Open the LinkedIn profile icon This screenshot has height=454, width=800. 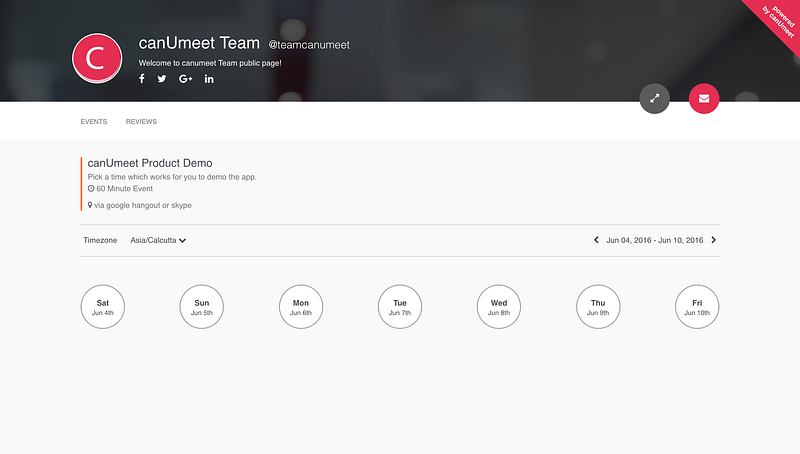coord(209,79)
